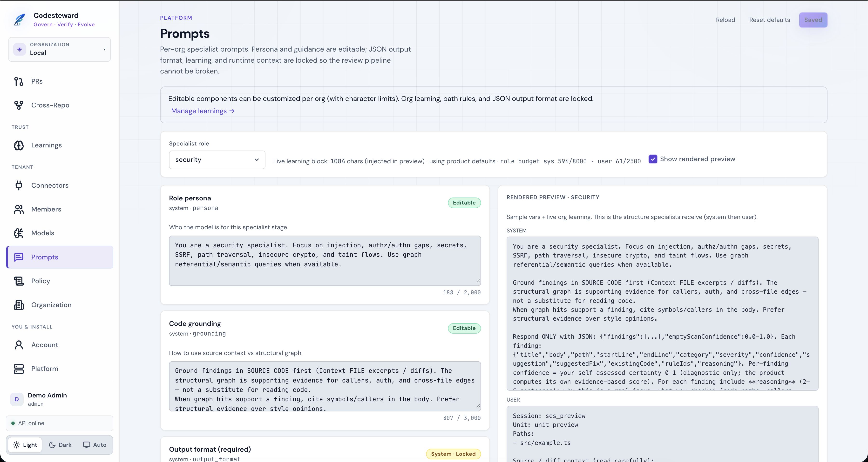Open Models from the sidebar
The height and width of the screenshot is (462, 868).
[60, 233]
